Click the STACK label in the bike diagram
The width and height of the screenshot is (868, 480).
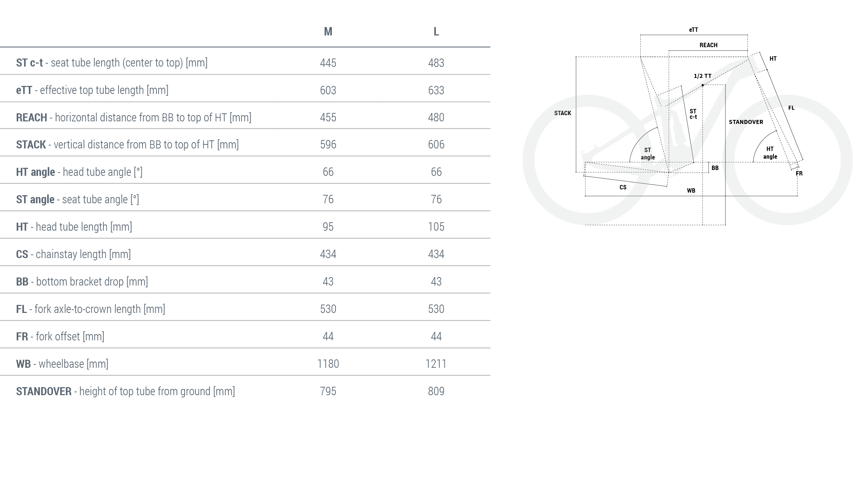(x=562, y=113)
